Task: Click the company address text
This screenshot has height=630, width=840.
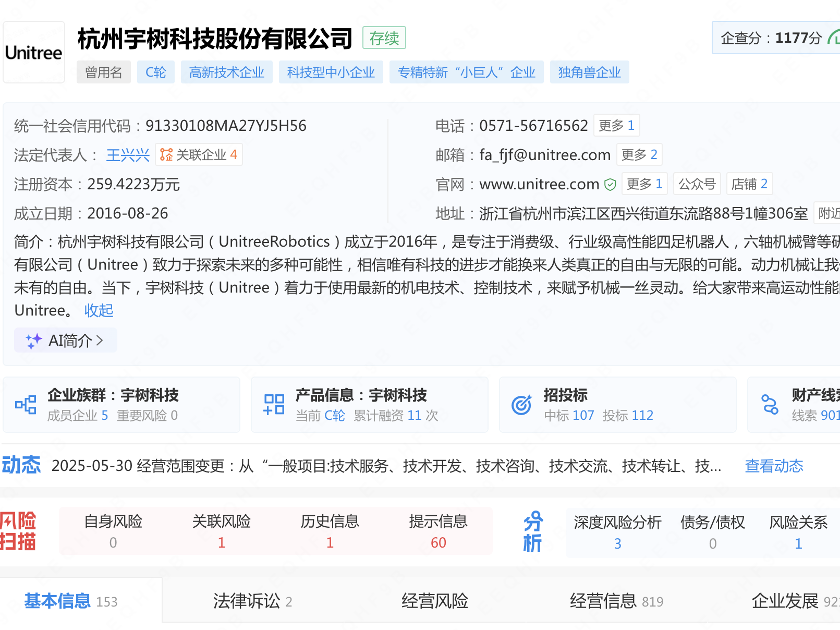Action: [x=643, y=213]
